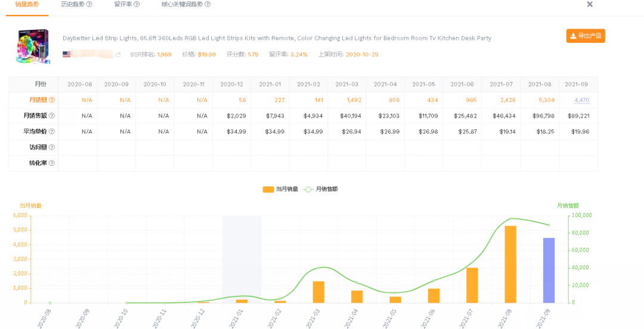Click help icon next to 平均单价

[x=52, y=132]
